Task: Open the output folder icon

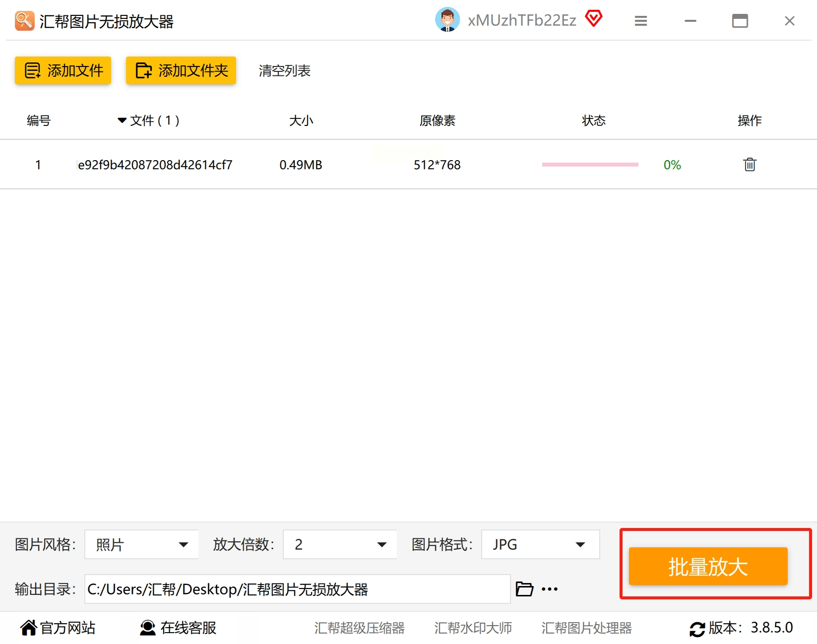Action: tap(524, 589)
